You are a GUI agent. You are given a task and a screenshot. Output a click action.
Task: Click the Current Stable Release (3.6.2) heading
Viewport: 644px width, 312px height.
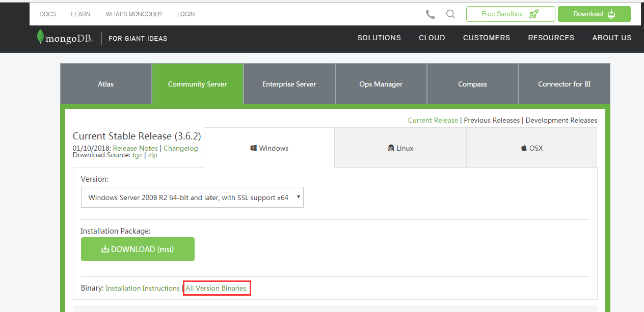pos(137,136)
